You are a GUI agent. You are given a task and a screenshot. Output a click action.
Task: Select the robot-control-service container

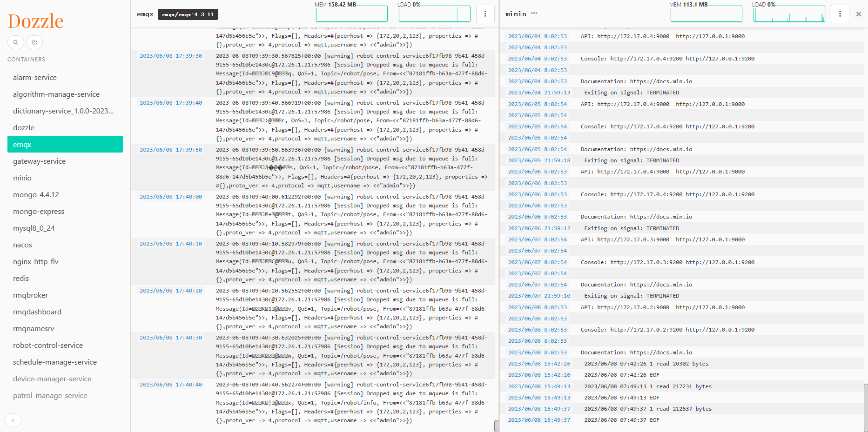(x=48, y=345)
